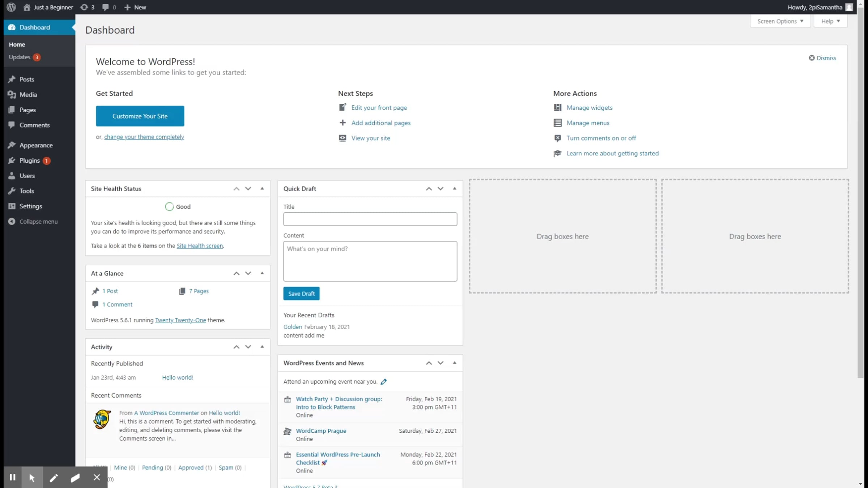Collapse the admin sidebar menu
Viewport: 868px width, 488px height.
click(x=33, y=222)
